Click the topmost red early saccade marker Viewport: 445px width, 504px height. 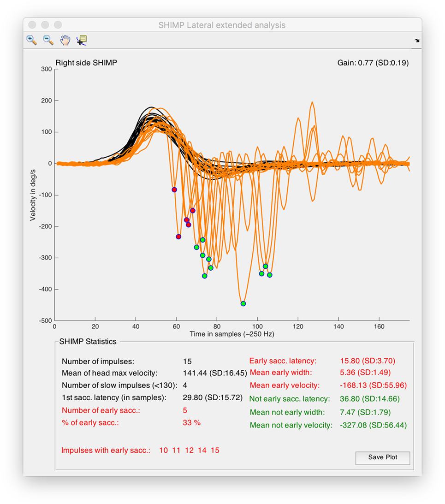(174, 190)
